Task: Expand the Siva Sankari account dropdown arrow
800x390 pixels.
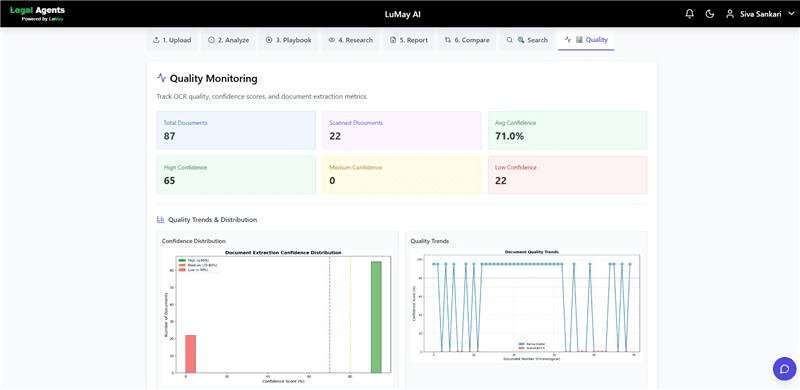Action: pyautogui.click(x=791, y=14)
